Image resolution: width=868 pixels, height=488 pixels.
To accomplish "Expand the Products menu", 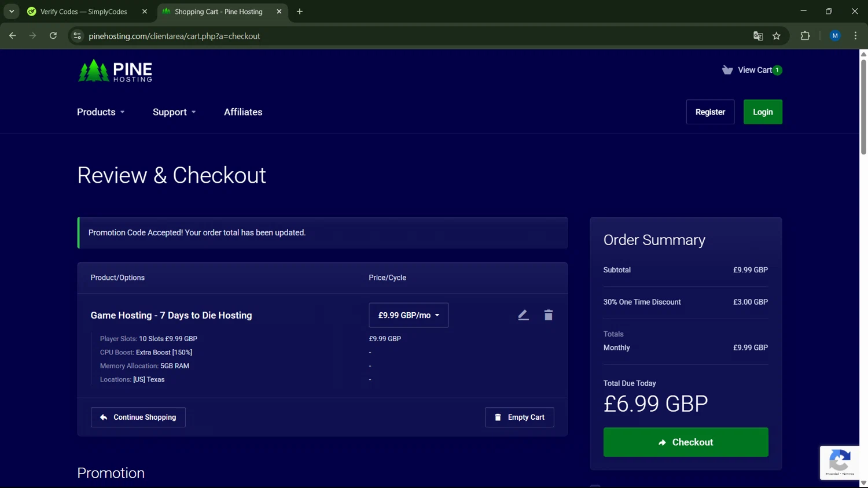I will click(x=101, y=112).
